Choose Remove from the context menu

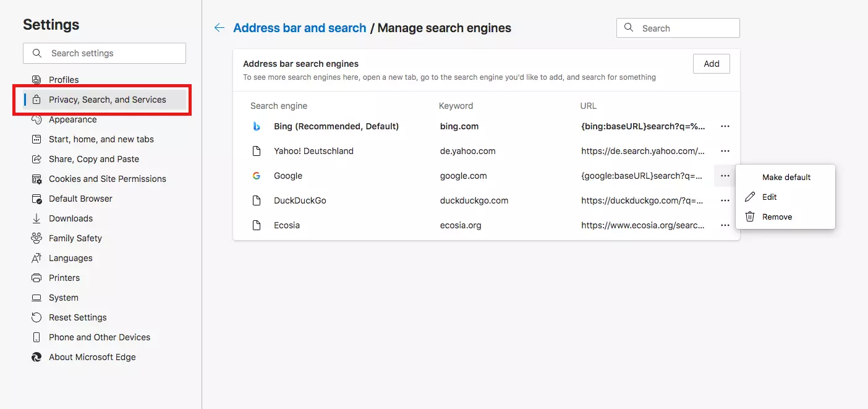[785, 217]
